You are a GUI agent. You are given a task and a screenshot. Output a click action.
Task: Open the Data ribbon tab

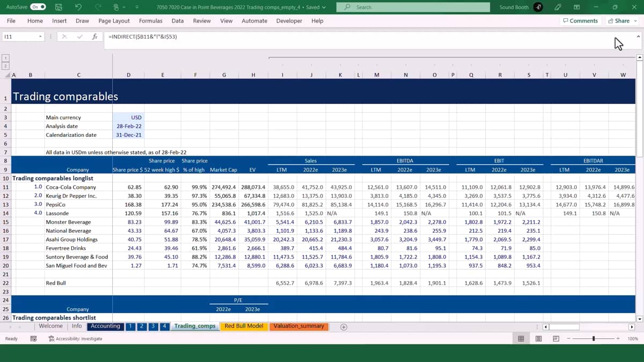click(178, 21)
